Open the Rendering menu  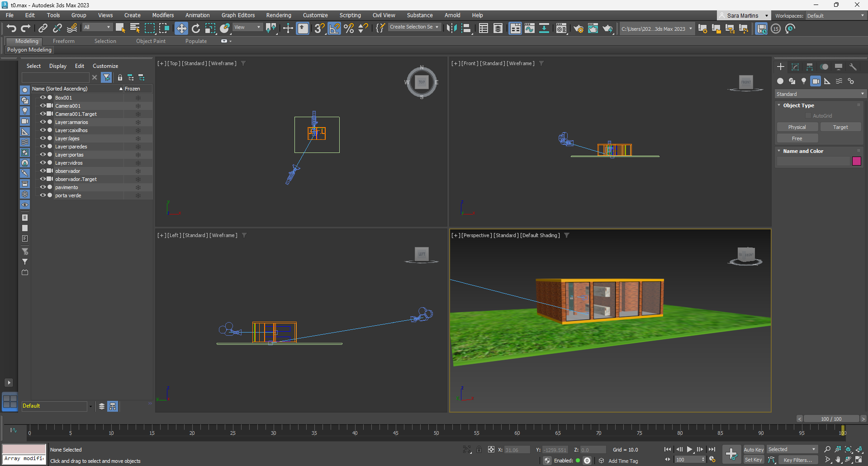pos(278,15)
